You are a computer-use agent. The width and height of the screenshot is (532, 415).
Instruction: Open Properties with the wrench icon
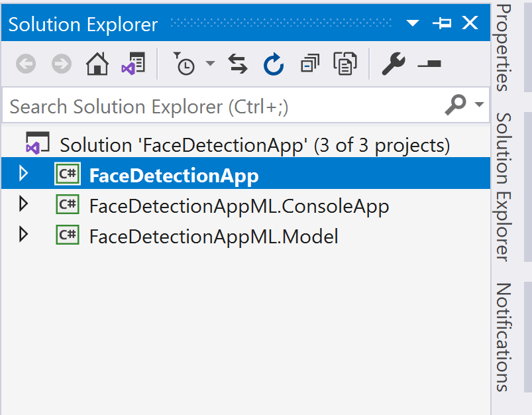394,64
